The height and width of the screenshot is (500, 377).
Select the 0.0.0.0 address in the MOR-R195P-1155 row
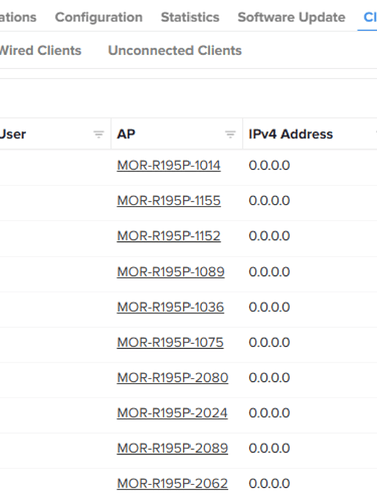(x=269, y=201)
